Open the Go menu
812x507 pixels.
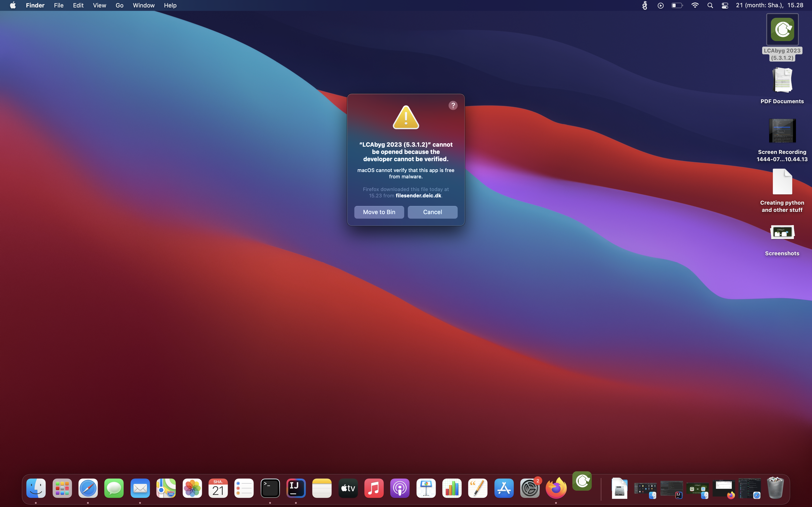(x=119, y=5)
